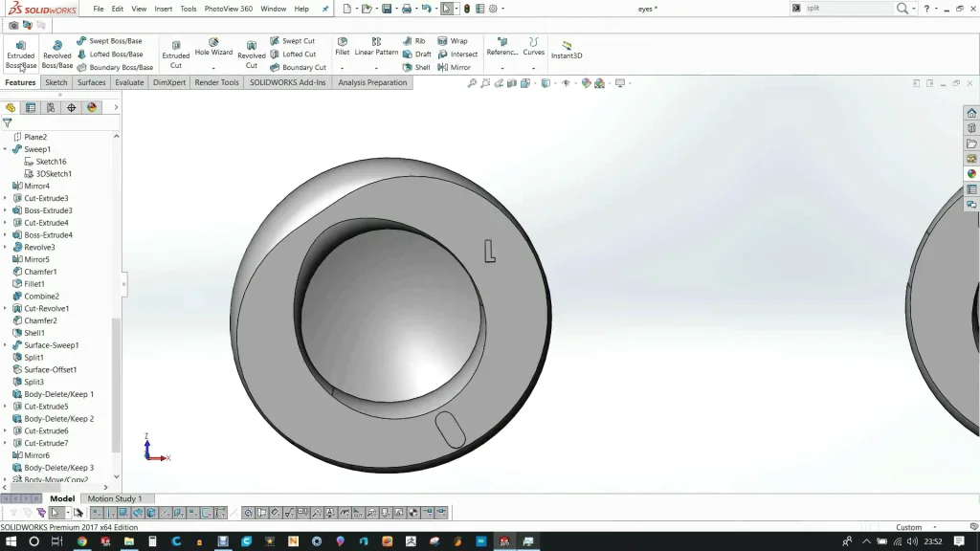Select the Revolved Cut tool

click(252, 52)
